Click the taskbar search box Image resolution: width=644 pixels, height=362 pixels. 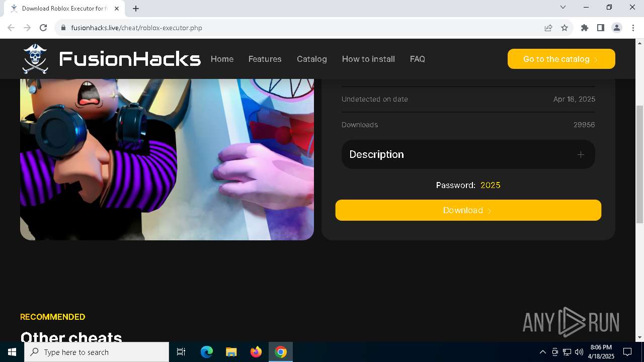point(97,352)
